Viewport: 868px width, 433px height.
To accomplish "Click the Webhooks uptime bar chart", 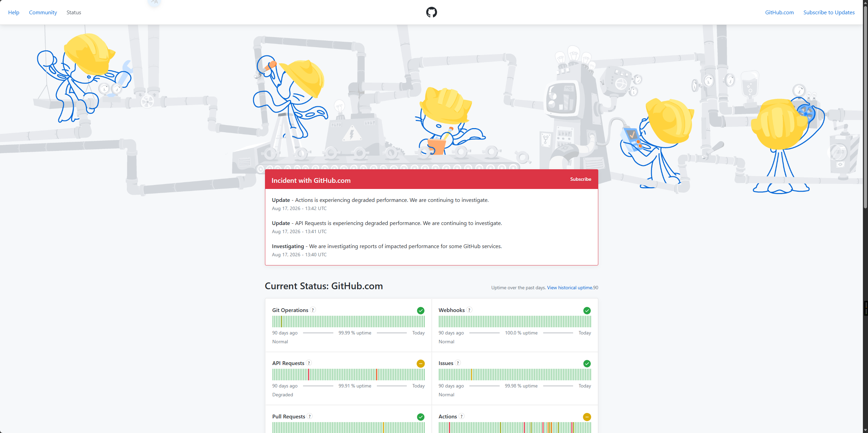I will 515,322.
